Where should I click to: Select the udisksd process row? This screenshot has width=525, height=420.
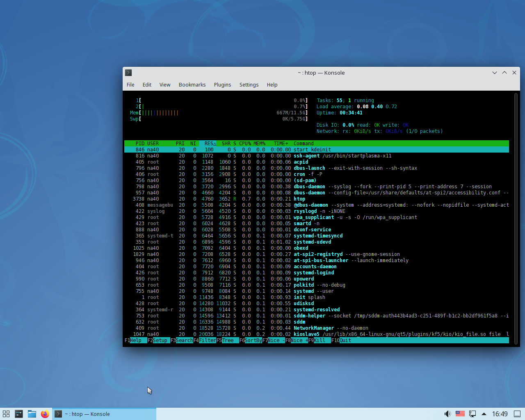tap(317, 304)
